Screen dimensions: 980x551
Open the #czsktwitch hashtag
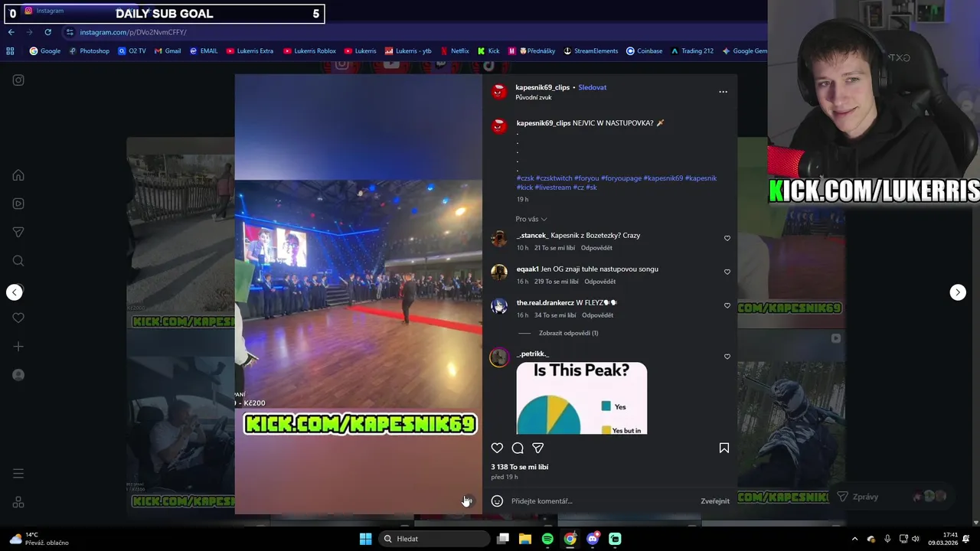(x=554, y=178)
